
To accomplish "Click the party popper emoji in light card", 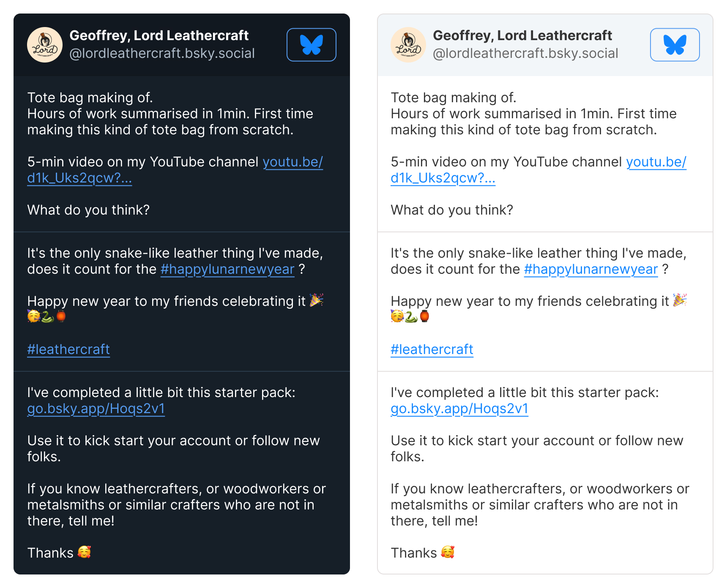I will (x=680, y=300).
